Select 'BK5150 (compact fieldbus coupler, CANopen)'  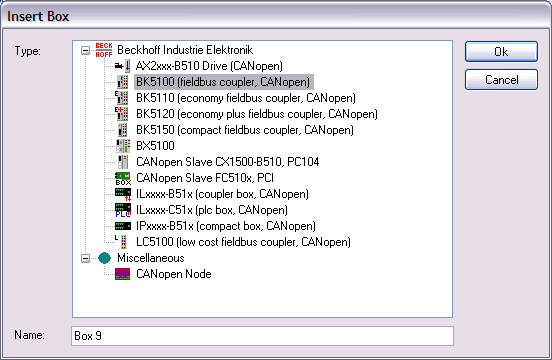[x=245, y=130]
